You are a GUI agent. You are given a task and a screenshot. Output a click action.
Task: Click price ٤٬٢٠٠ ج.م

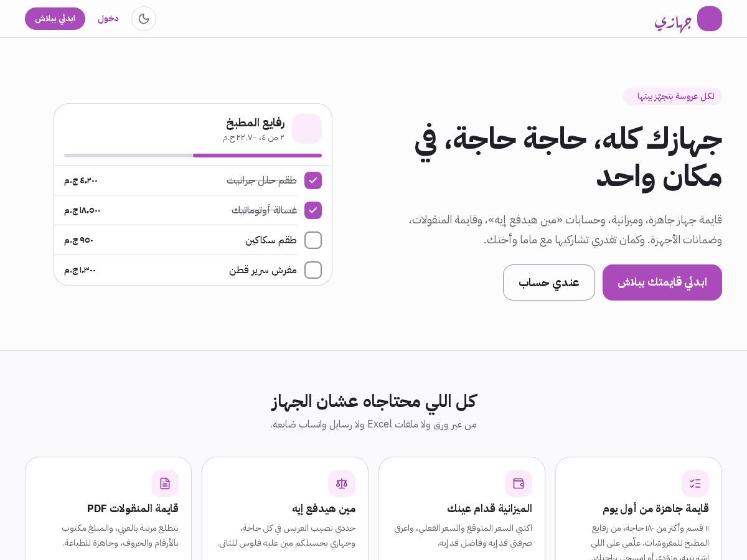81,180
